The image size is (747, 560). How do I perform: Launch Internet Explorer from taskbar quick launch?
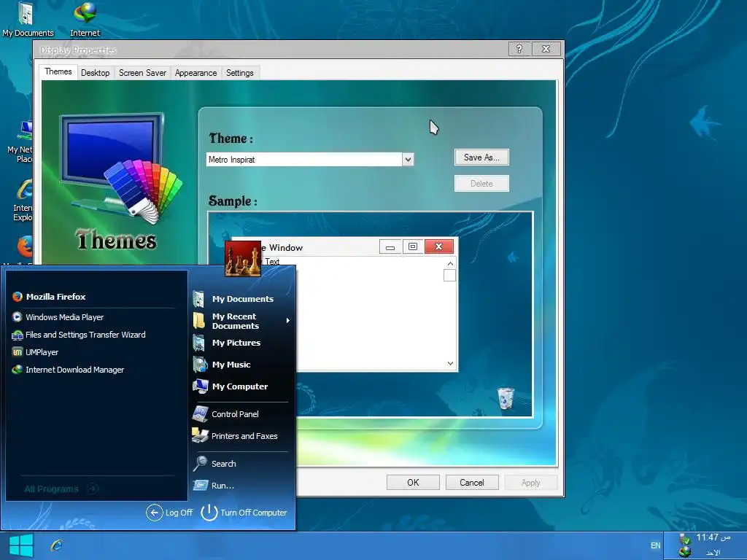point(57,545)
